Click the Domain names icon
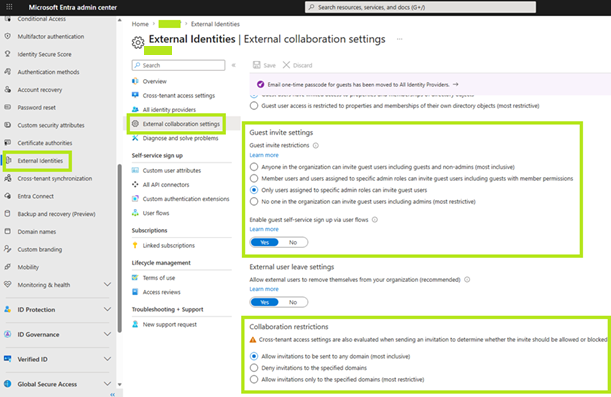 tap(7, 231)
